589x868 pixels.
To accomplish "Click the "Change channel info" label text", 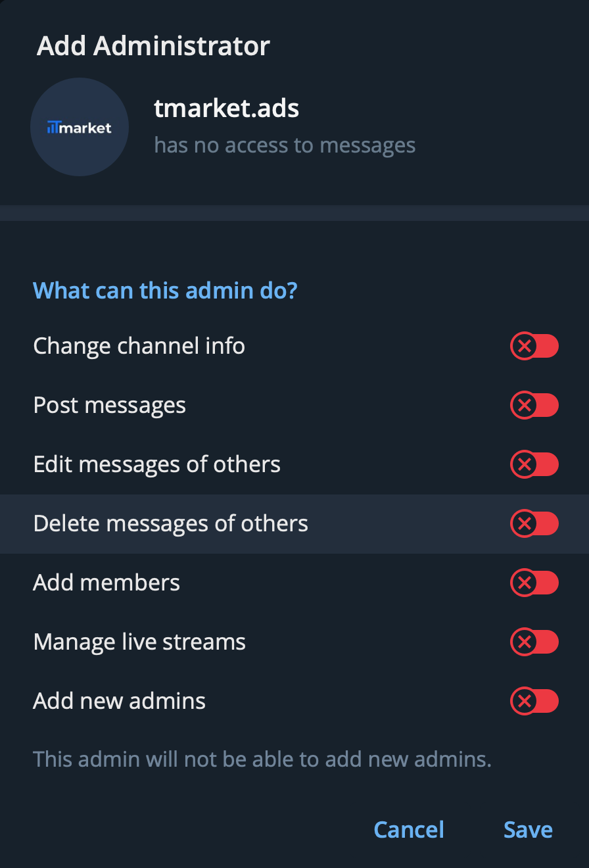I will pos(139,346).
